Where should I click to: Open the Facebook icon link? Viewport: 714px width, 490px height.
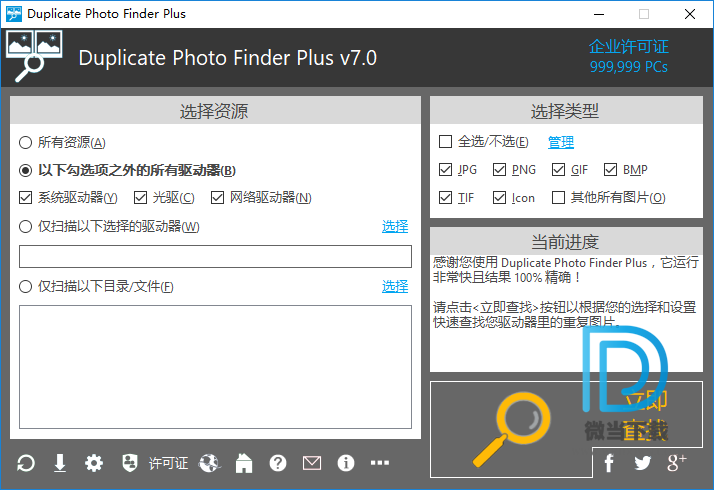coord(609,463)
